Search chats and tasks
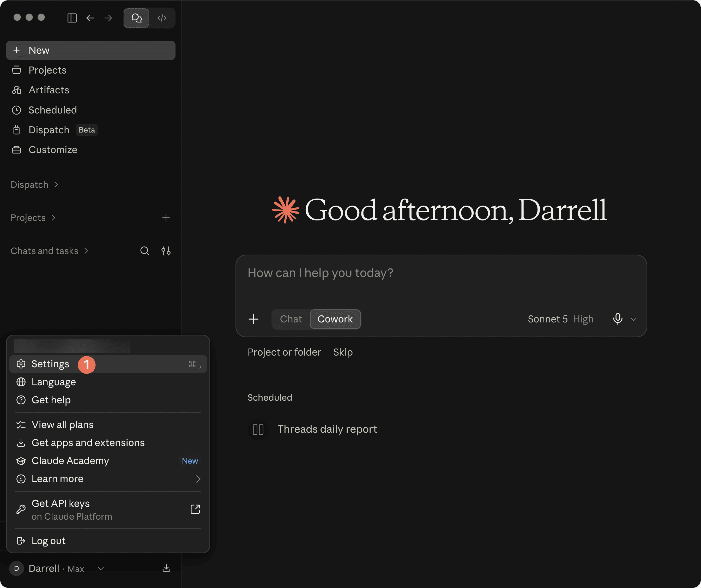The width and height of the screenshot is (701, 588). point(144,251)
